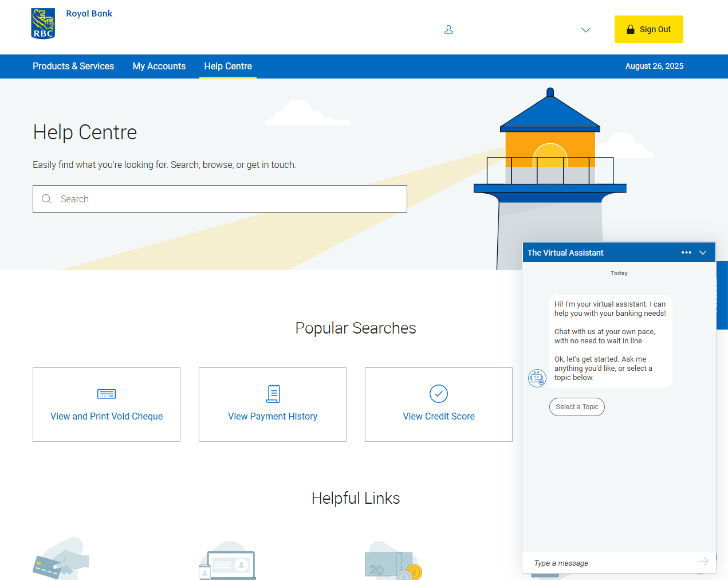This screenshot has height=580, width=728.
Task: Switch to the Products & Services tab
Action: [73, 66]
